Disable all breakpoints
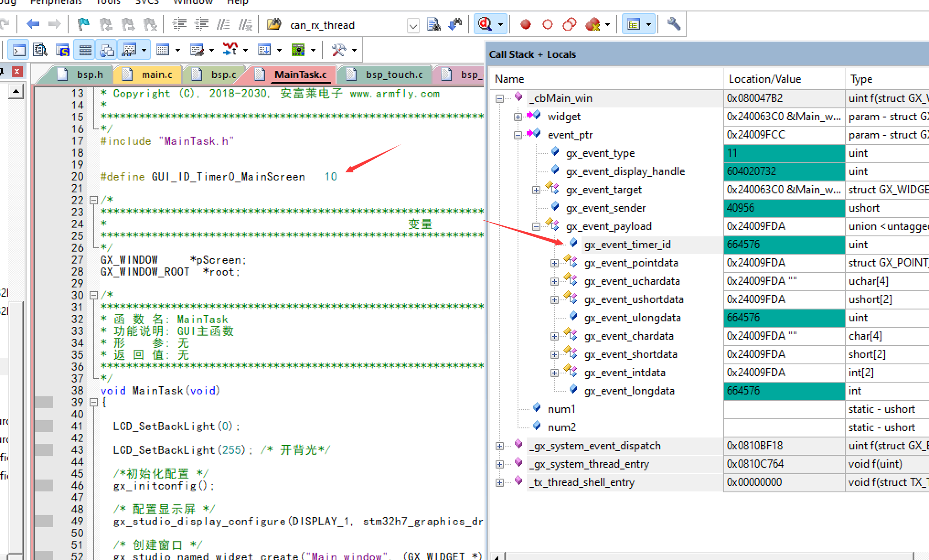This screenshot has height=560, width=929. tap(570, 24)
